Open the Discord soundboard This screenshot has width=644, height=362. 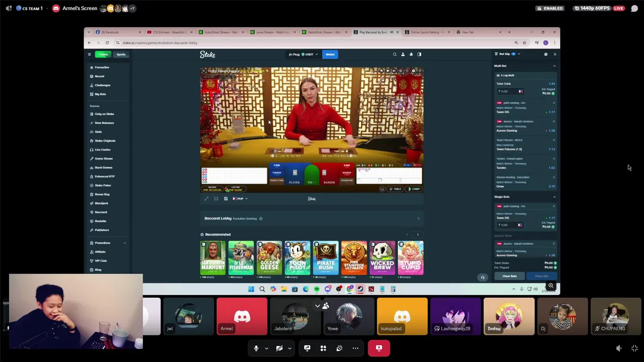[x=339, y=348]
